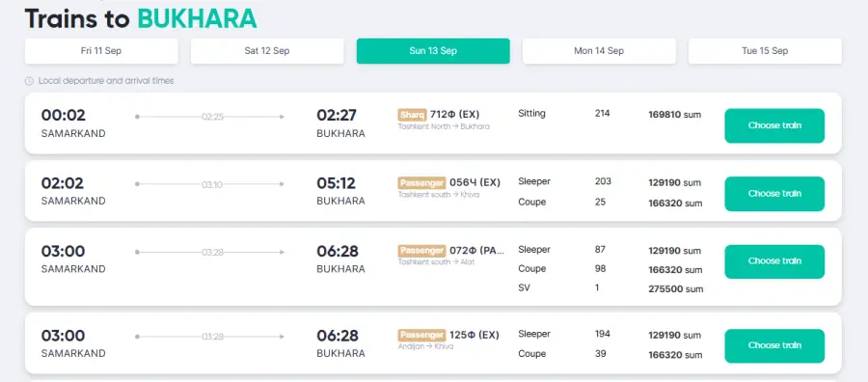The height and width of the screenshot is (382, 868).
Task: Click seat count 25 for Coupe
Action: pos(601,202)
